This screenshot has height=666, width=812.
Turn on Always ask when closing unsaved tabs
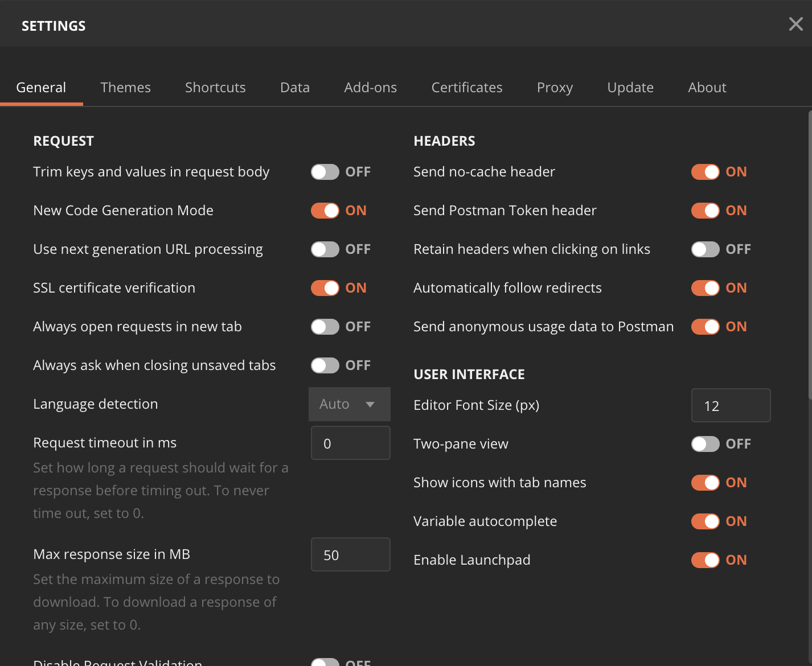click(324, 365)
